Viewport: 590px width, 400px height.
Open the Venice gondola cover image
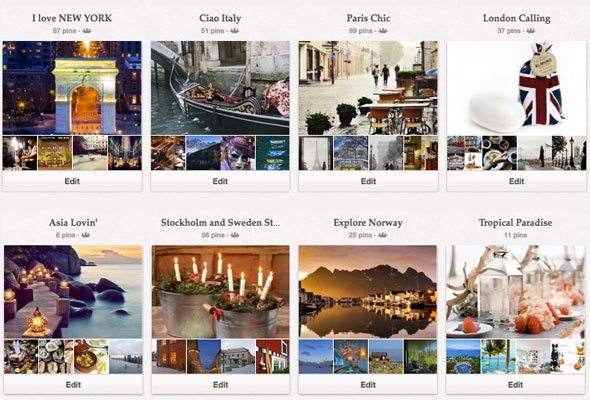[220, 88]
